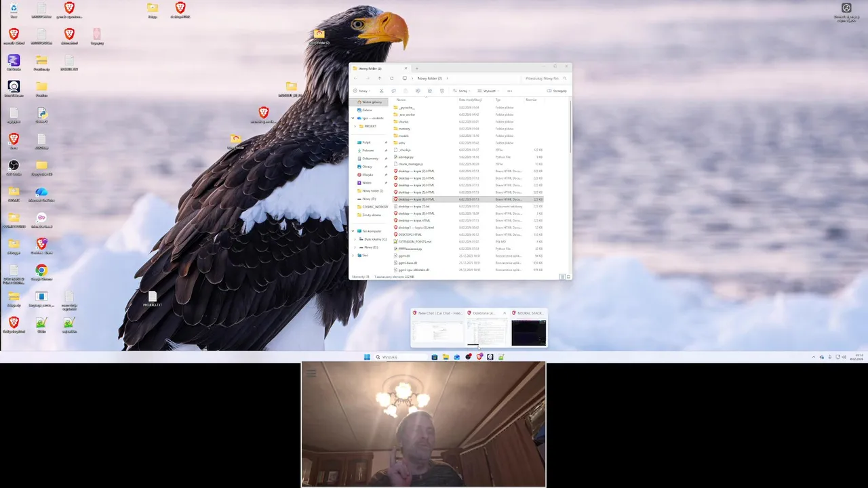This screenshot has height=488, width=868.
Task: Go up one folder level in Explorer
Action: tap(379, 78)
